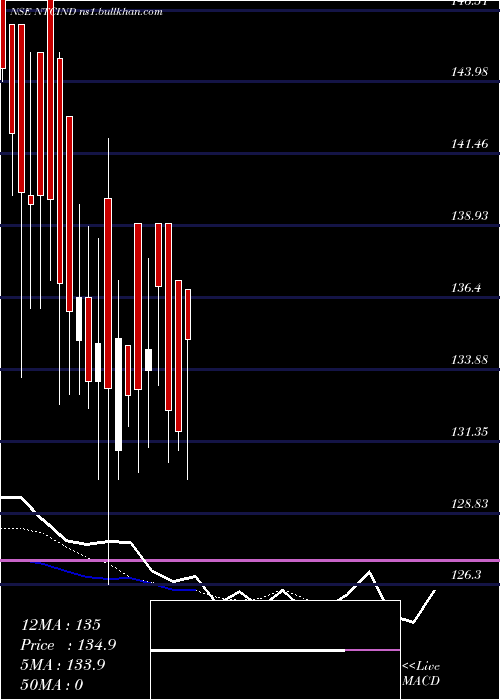Click the 141.46 price axis label

[469, 144]
